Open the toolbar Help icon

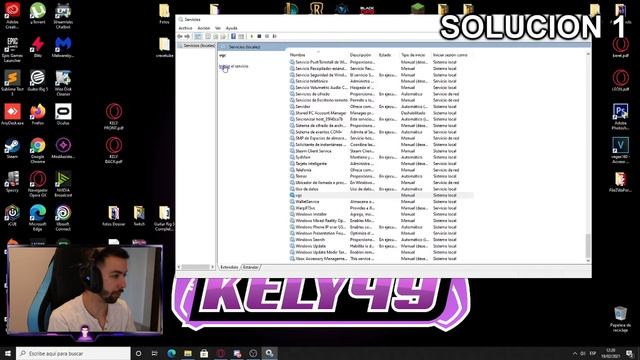coord(233,36)
